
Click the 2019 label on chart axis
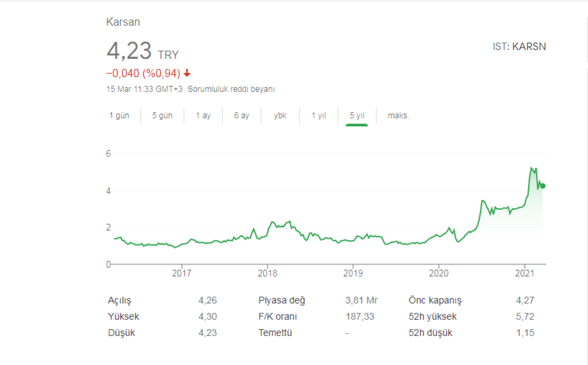click(x=353, y=273)
